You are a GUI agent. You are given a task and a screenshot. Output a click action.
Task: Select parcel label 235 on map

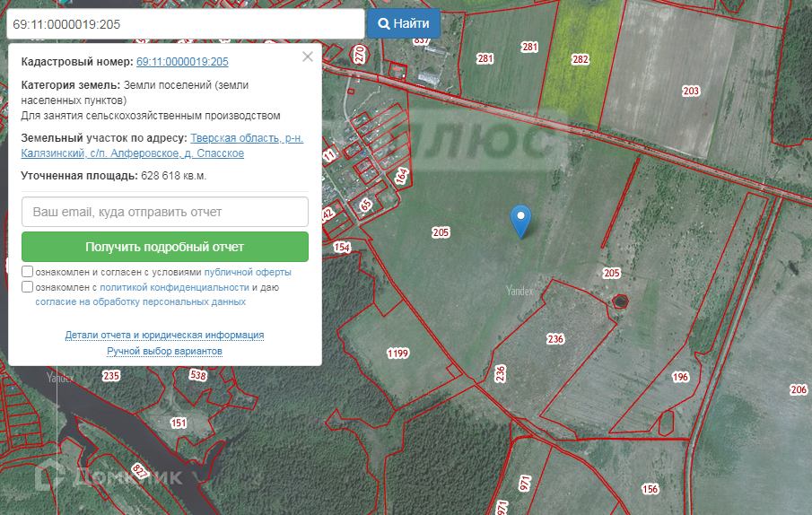click(x=111, y=376)
